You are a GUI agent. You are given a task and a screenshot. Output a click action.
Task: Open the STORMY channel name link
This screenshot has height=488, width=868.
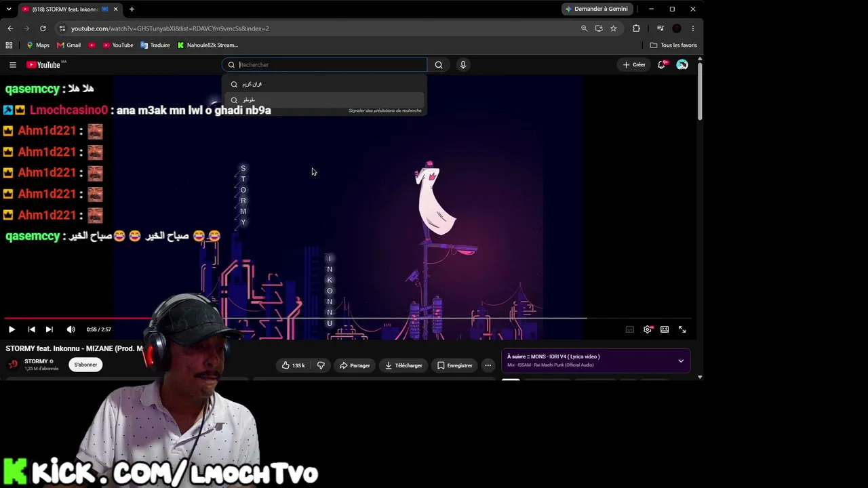tap(36, 361)
